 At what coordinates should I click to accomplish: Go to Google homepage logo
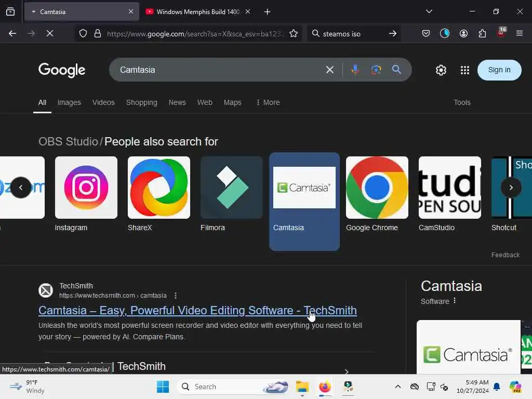(62, 70)
